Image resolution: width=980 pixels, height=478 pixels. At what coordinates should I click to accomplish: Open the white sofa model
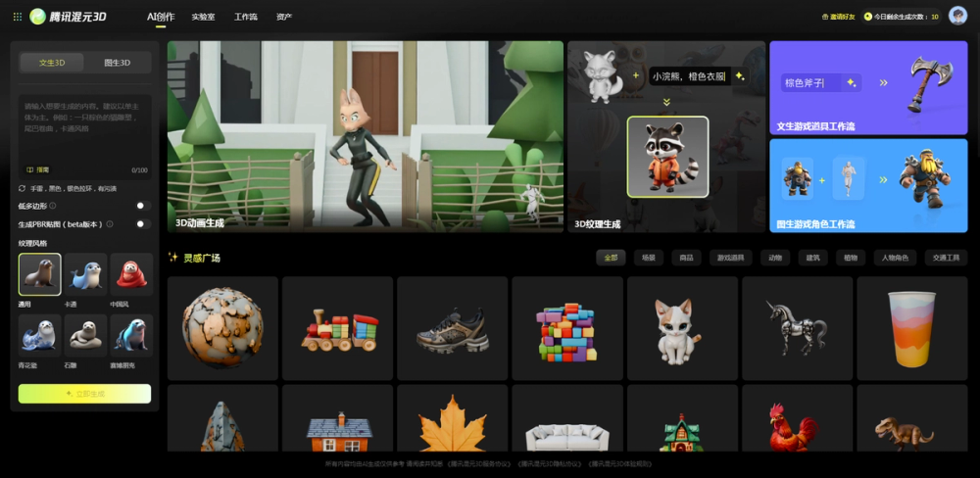[567, 418]
